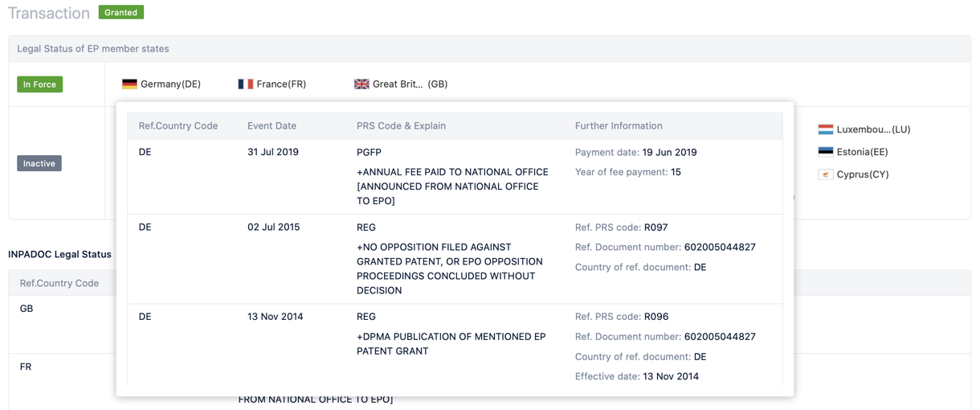The image size is (980, 410).
Task: Click the GB row in INPADOC table
Action: pos(27,309)
